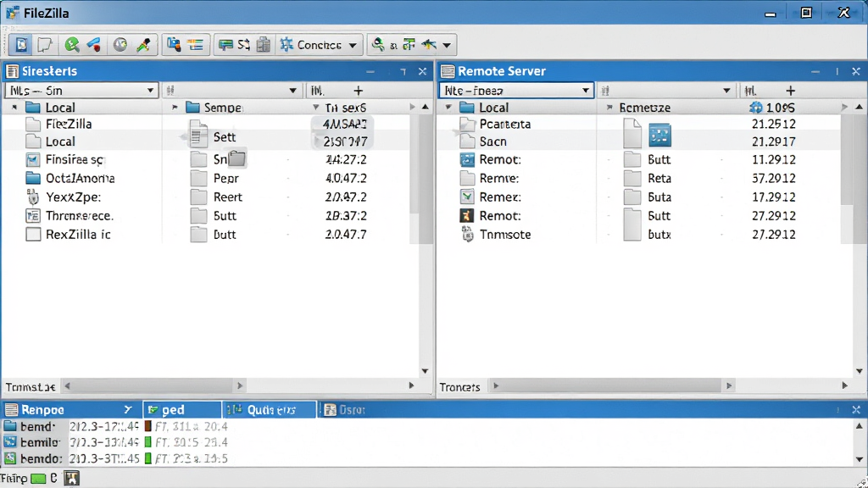The height and width of the screenshot is (488, 868).
Task: Click the blue square icon in Remote Server list
Action: point(659,135)
